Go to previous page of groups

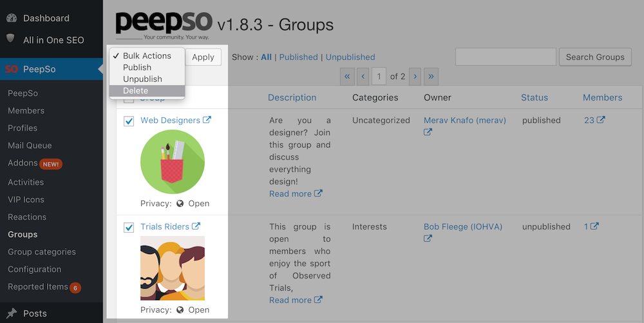(363, 77)
